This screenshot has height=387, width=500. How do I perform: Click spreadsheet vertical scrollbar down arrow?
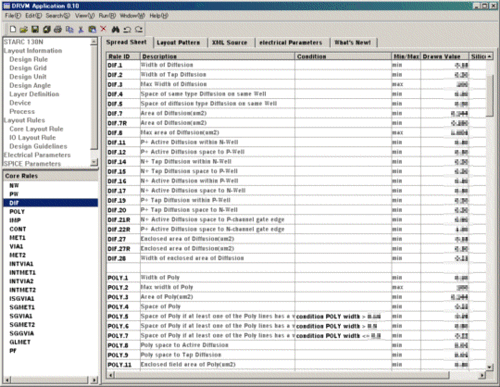click(490, 367)
